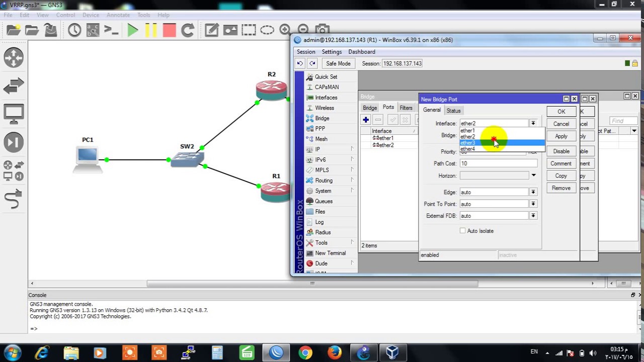This screenshot has width=644, height=362.
Task: Select draw rectangle tool
Action: pos(249,30)
